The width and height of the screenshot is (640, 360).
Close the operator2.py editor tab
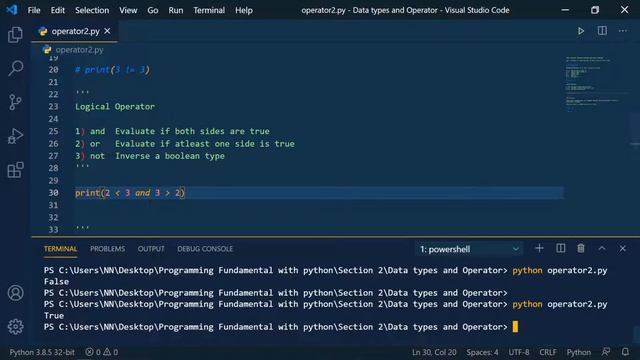tap(107, 31)
